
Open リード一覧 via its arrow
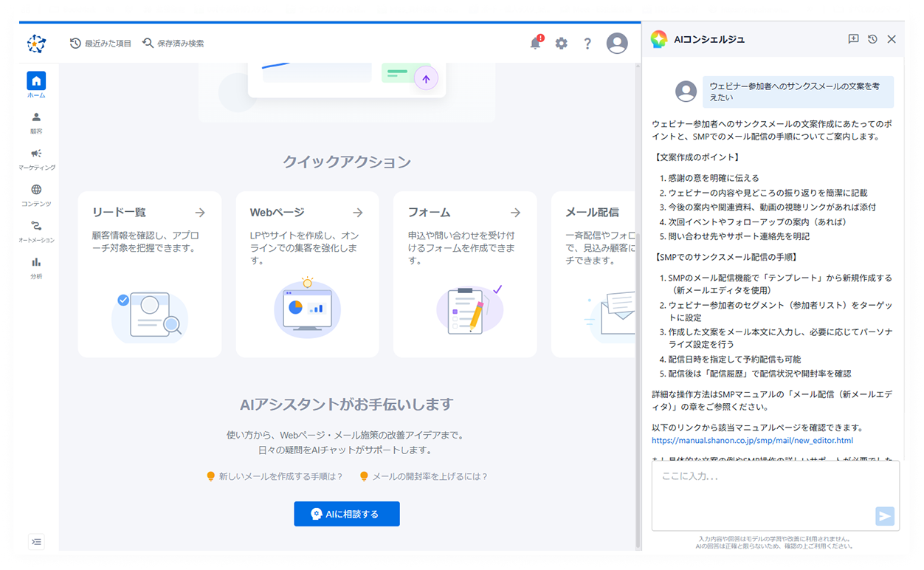click(x=200, y=212)
